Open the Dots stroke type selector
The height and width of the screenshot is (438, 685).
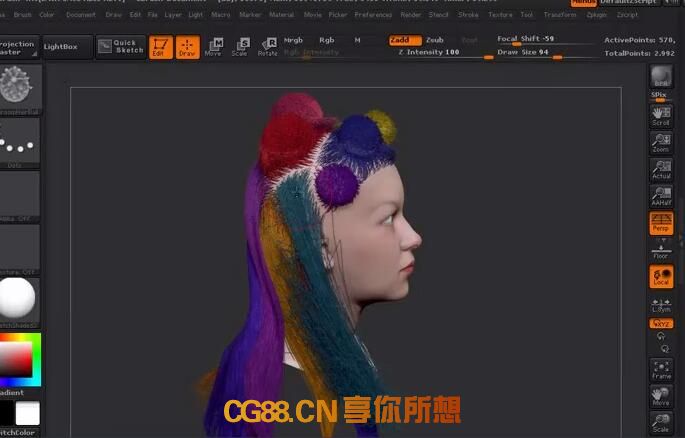coord(20,143)
